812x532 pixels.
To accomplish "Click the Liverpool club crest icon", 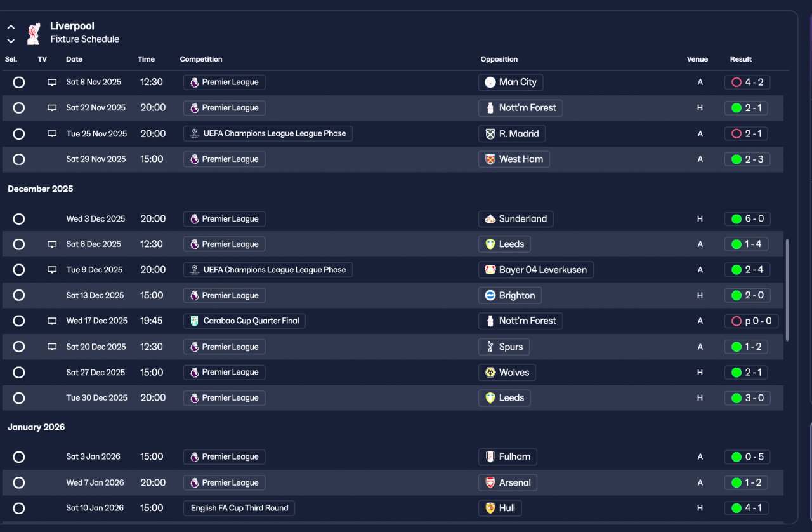I will coord(34,33).
